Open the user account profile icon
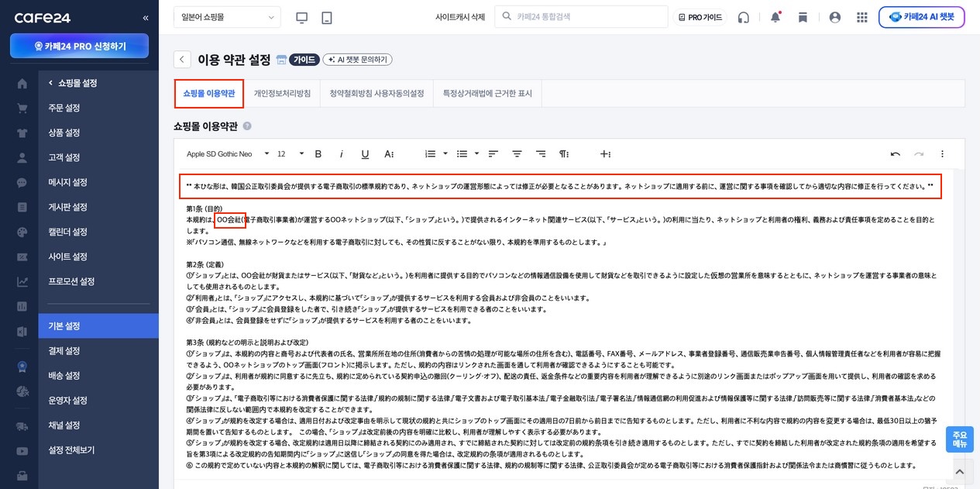 point(834,17)
